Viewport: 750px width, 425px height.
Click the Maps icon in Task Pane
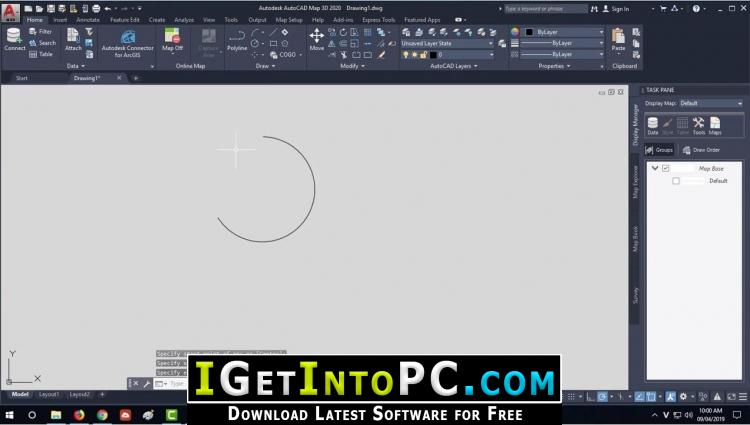coord(715,126)
